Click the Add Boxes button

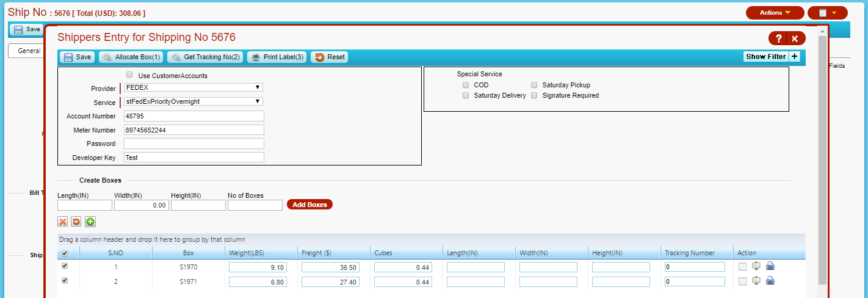pyautogui.click(x=309, y=205)
